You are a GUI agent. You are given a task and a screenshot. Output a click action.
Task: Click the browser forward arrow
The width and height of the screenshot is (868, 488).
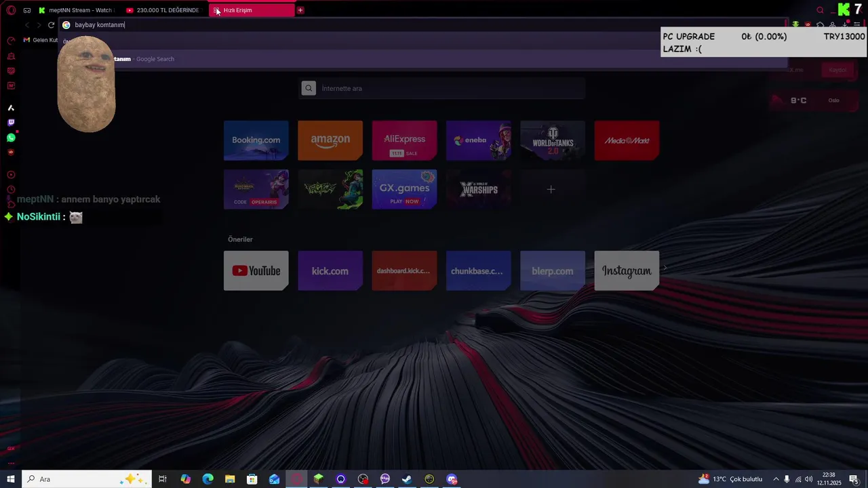coord(39,25)
